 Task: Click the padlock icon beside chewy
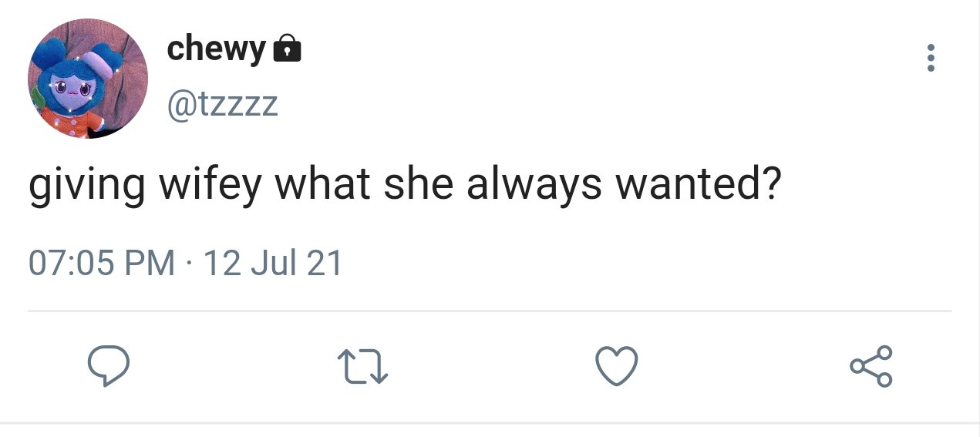coord(288,49)
